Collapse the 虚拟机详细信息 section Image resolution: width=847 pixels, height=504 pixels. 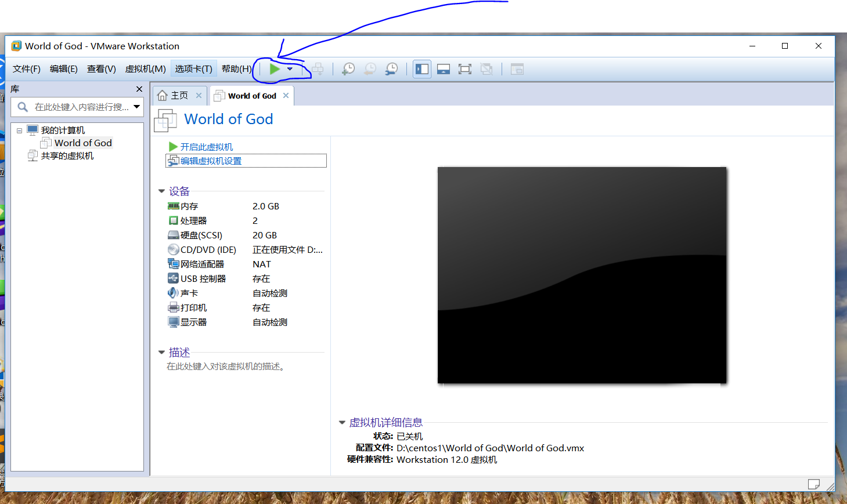pyautogui.click(x=342, y=423)
